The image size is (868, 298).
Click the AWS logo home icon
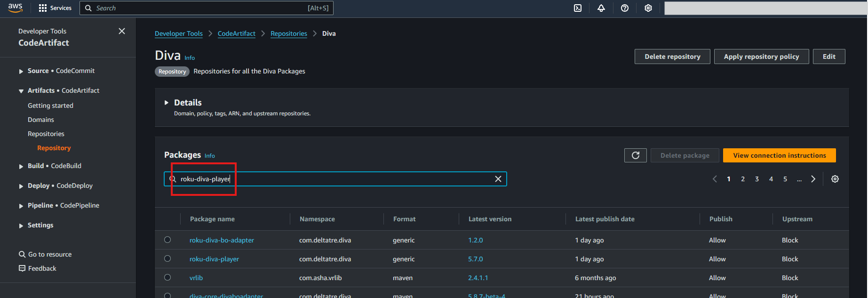point(15,8)
